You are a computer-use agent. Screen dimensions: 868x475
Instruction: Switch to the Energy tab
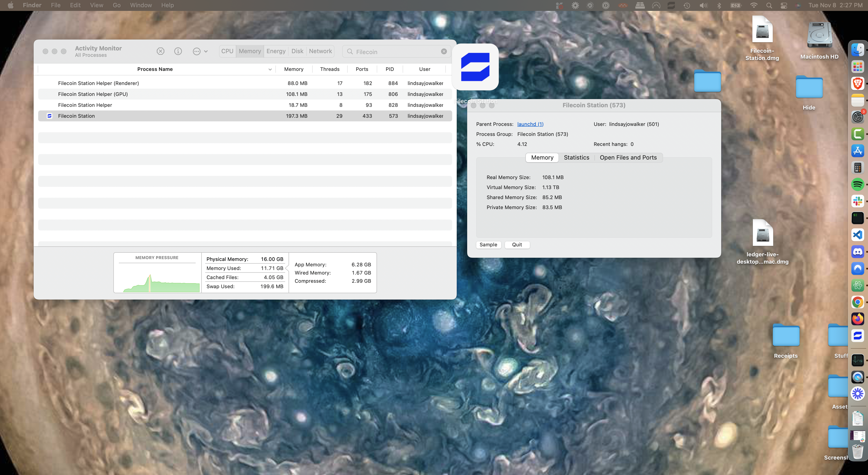[276, 51]
